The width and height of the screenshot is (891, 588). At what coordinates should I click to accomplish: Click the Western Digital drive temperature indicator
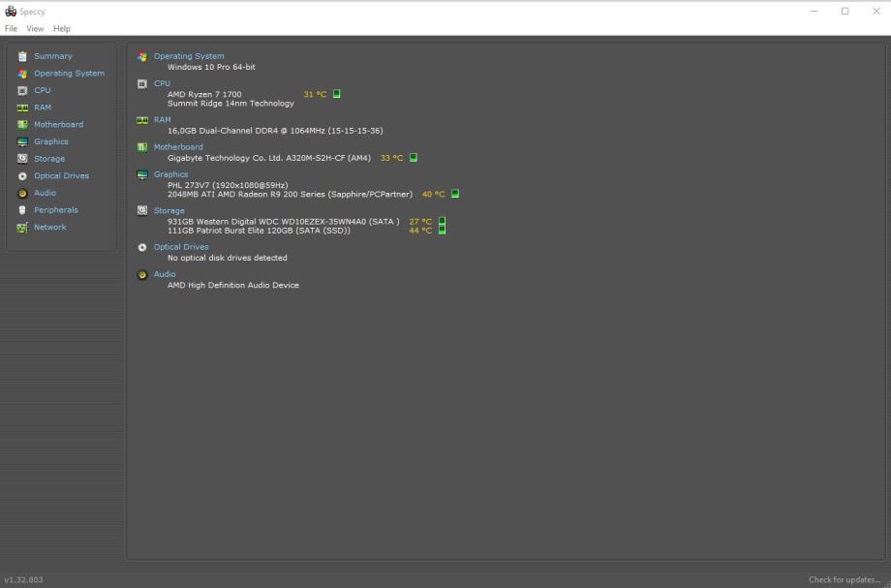(x=442, y=221)
